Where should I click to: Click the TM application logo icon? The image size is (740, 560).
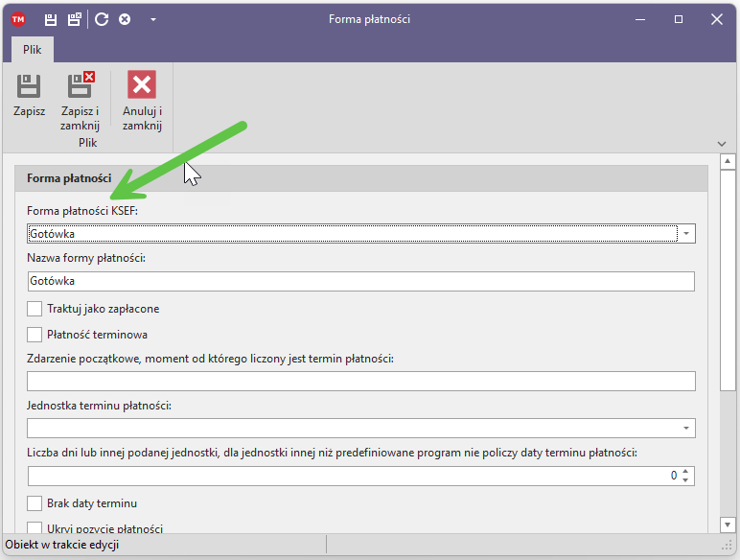(18, 19)
